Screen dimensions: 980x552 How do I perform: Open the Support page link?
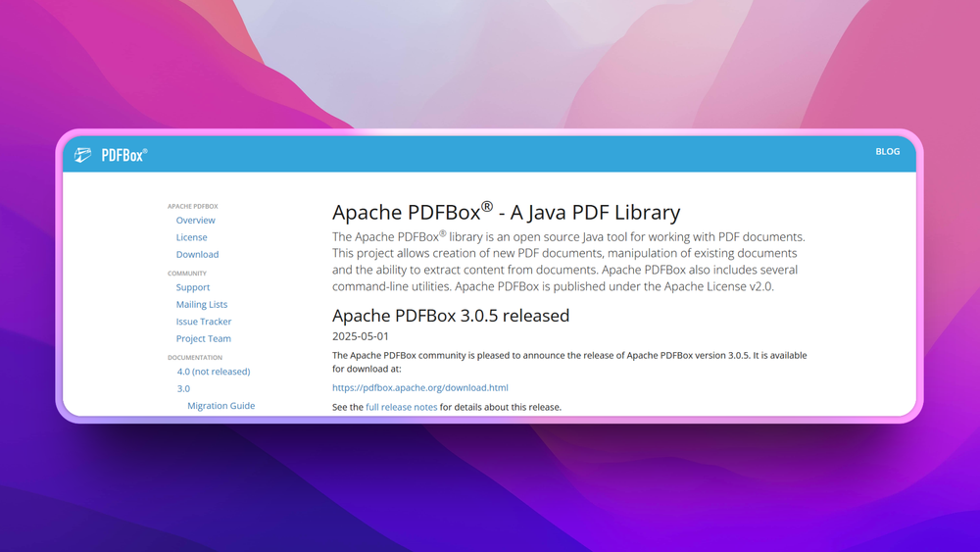point(192,287)
